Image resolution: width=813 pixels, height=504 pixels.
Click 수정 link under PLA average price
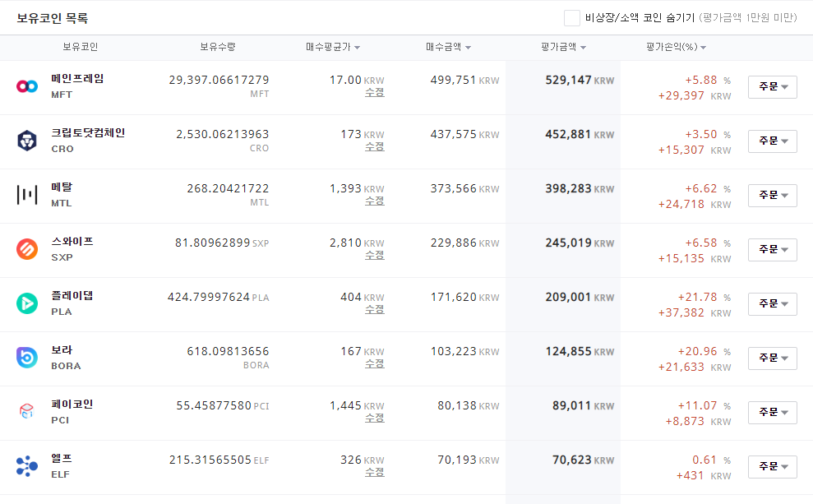coord(374,310)
